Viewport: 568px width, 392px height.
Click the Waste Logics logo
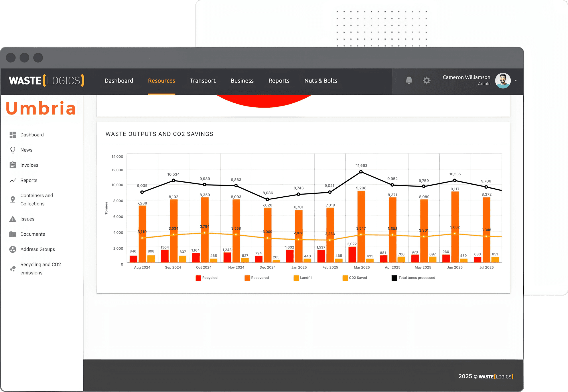46,81
